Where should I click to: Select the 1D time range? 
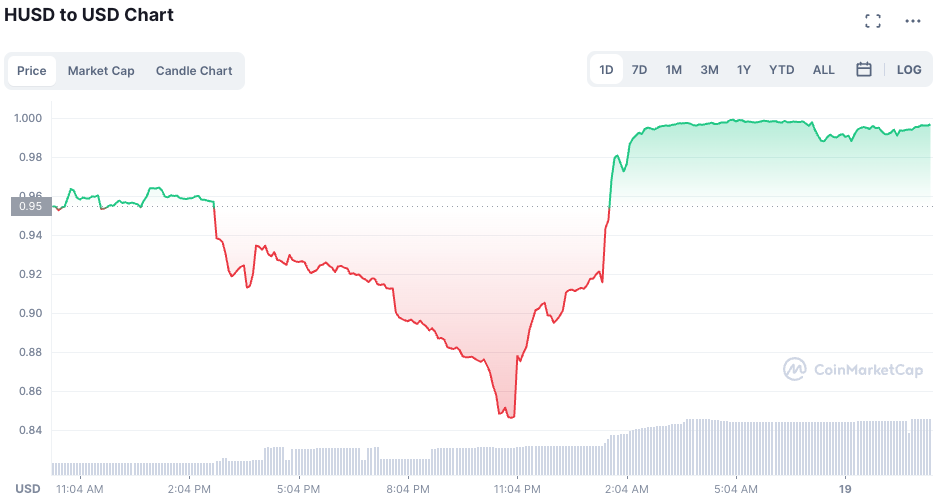point(606,70)
